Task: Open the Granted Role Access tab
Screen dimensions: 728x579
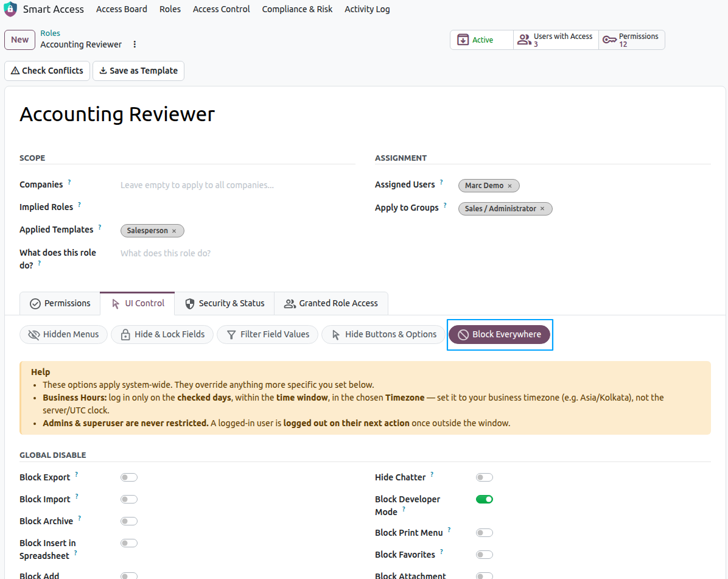Action: click(x=331, y=304)
